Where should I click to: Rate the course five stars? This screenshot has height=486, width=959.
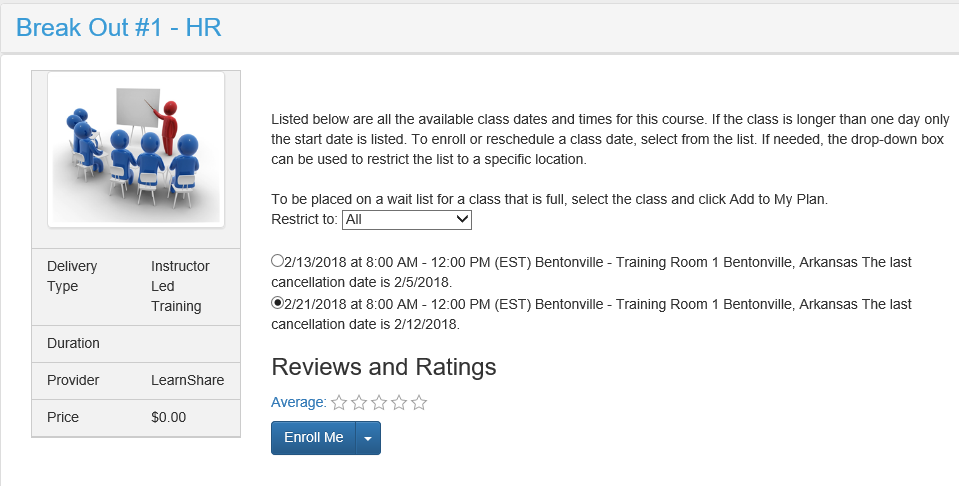pyautogui.click(x=419, y=403)
